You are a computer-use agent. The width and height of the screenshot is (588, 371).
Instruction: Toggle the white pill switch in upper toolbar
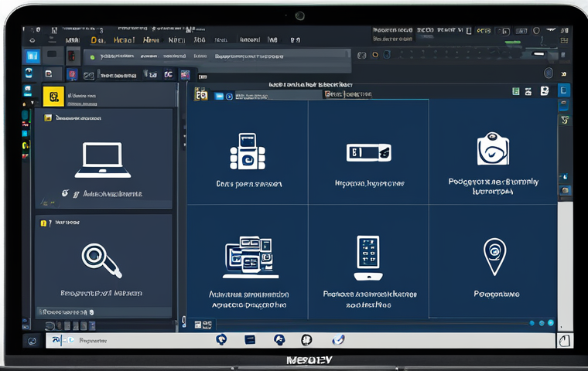pyautogui.click(x=538, y=54)
